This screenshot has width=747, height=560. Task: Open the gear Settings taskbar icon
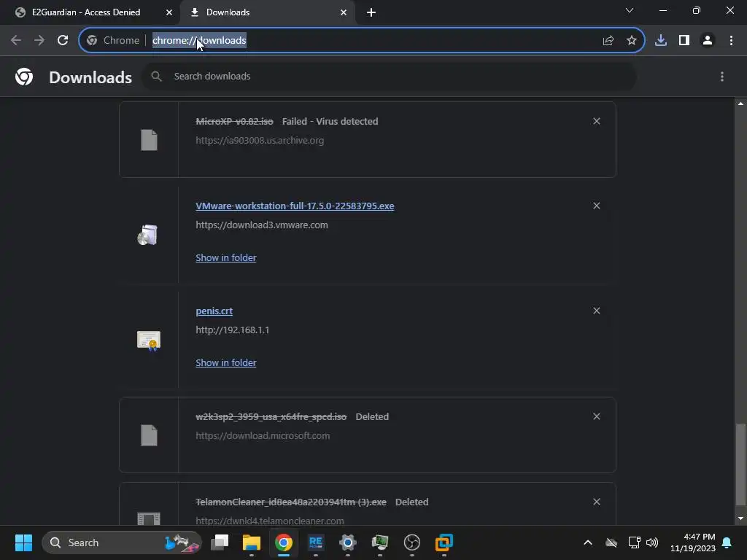pos(348,542)
